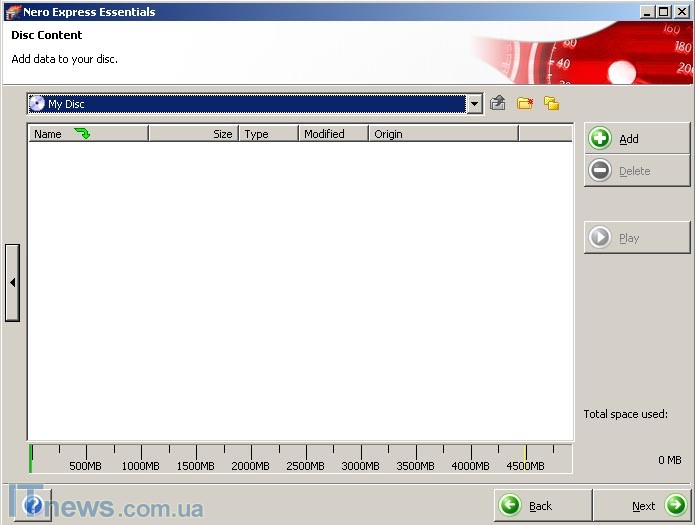Click the Nero Express title bar icon

(13, 12)
